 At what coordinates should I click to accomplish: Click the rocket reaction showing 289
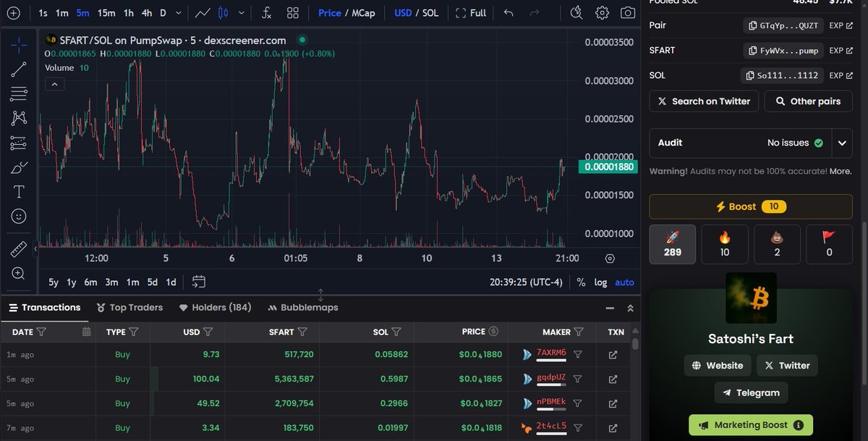672,244
